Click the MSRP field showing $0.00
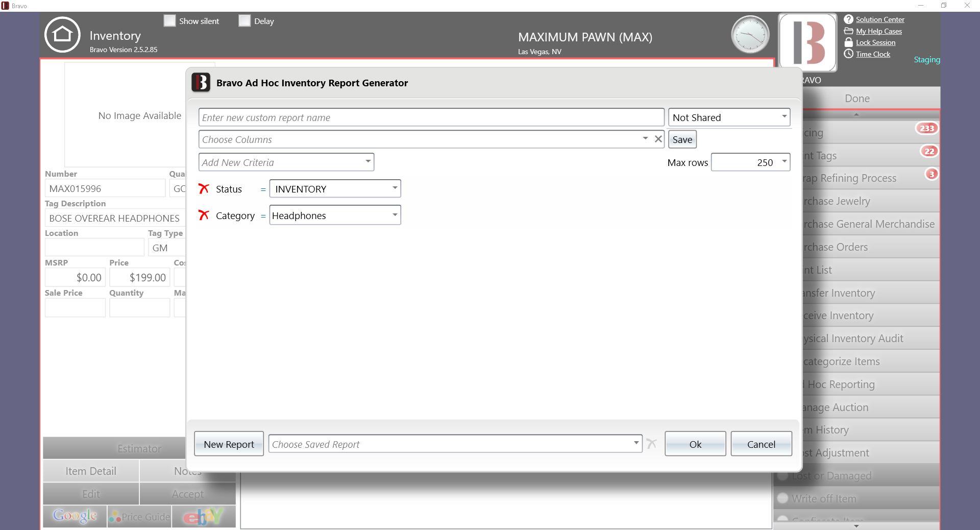 [x=75, y=277]
